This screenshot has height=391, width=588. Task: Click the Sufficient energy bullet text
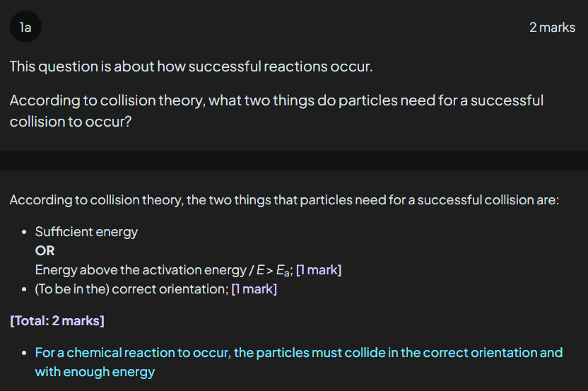click(86, 232)
